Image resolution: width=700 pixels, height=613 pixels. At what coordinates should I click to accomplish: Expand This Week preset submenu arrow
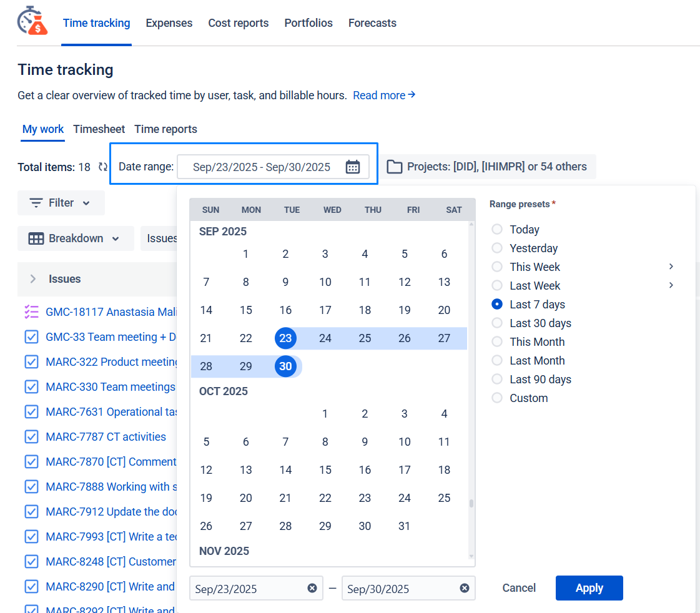click(671, 267)
